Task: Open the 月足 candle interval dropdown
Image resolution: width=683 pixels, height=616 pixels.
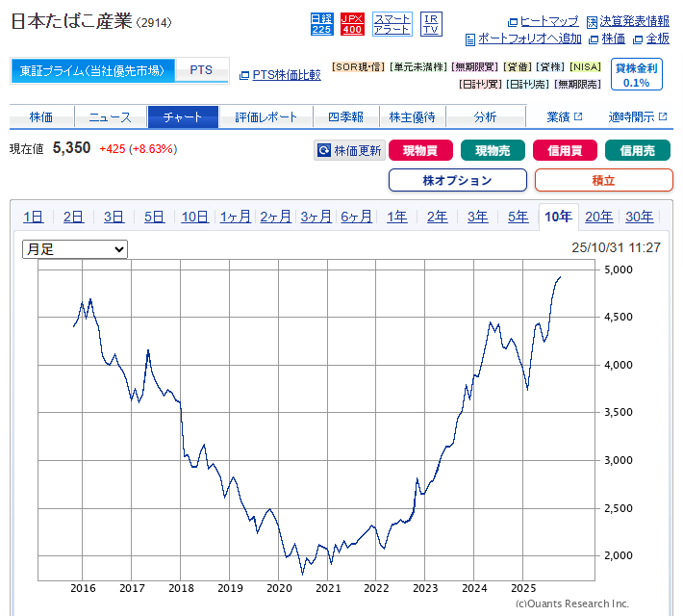Action: (75, 249)
